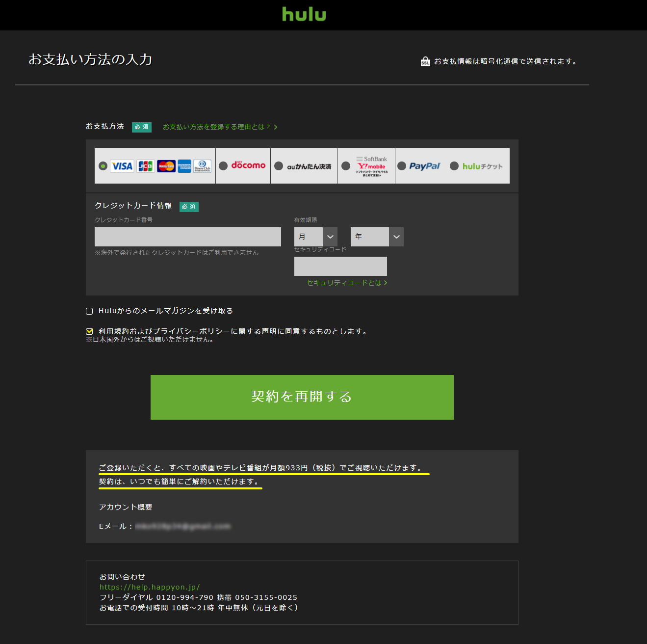Open the expiration year (年) dropdown
This screenshot has width=647, height=644.
tap(377, 237)
